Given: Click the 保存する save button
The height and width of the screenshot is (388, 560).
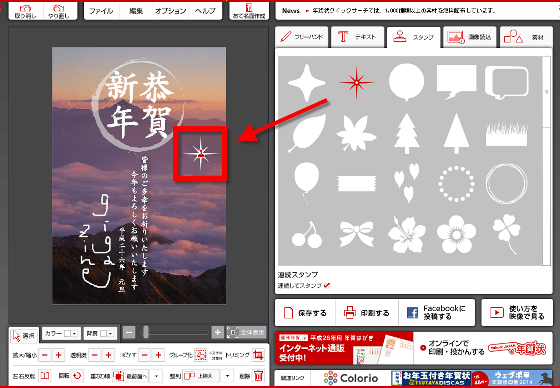Looking at the screenshot, I should tap(306, 313).
